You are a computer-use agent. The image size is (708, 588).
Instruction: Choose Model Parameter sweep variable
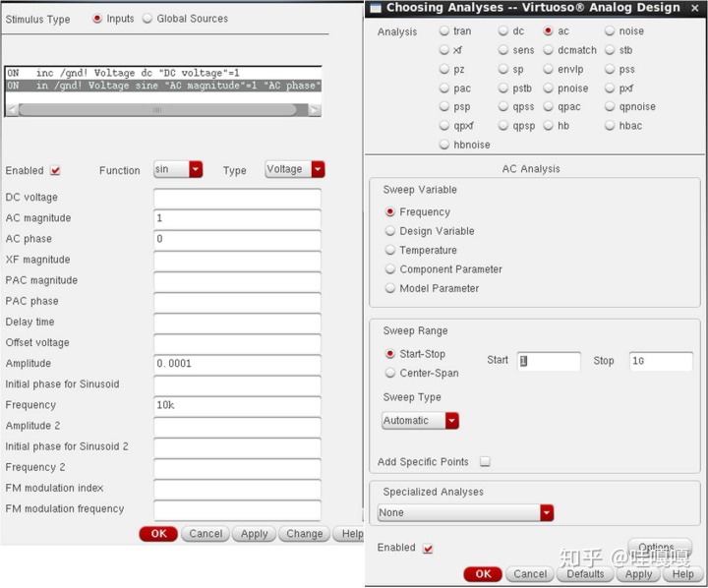click(390, 288)
